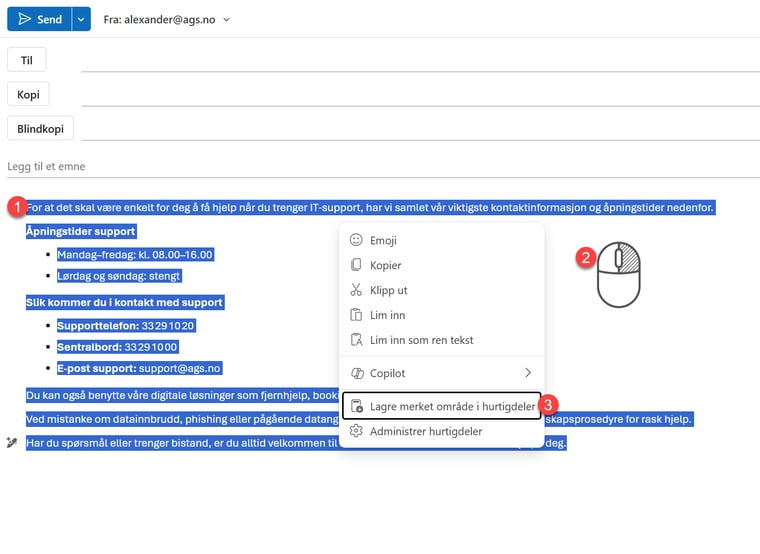The image size is (760, 554).
Task: Focus the Kopi recipient input field
Action: 420,95
